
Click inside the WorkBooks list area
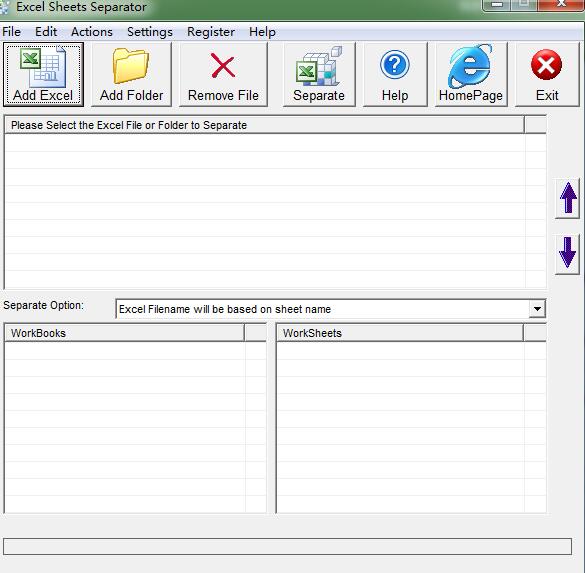135,427
